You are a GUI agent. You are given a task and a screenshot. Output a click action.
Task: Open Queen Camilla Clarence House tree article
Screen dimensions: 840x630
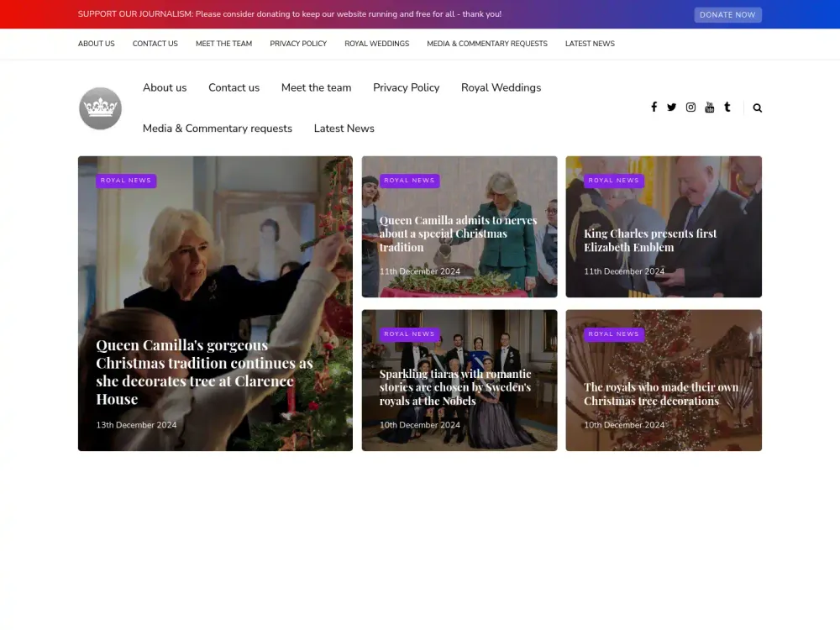point(204,372)
